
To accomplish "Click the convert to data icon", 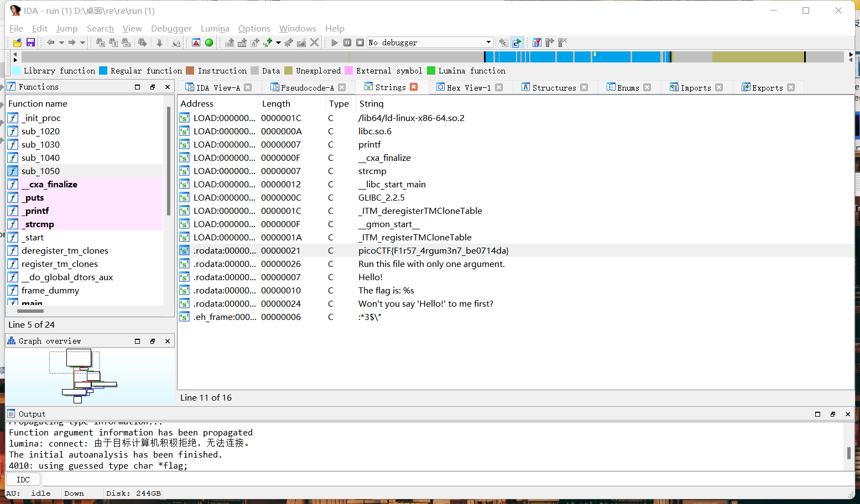I will point(242,43).
